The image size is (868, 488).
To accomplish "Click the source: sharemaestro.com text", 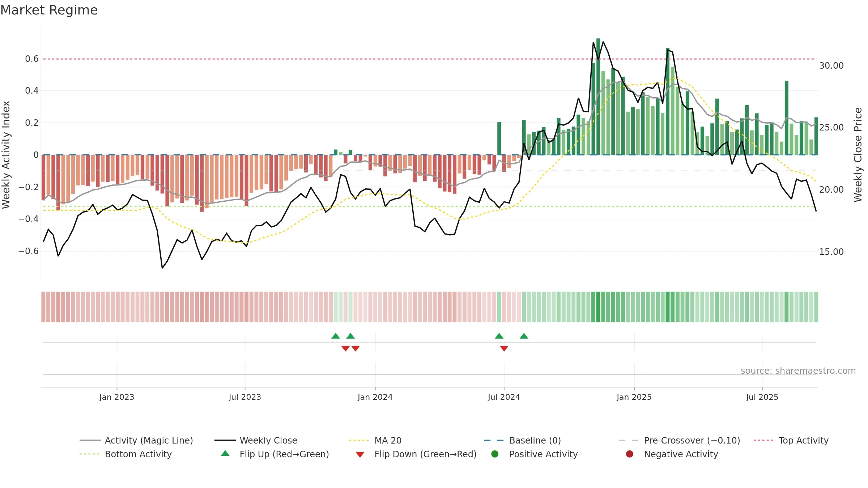I will 798,371.
